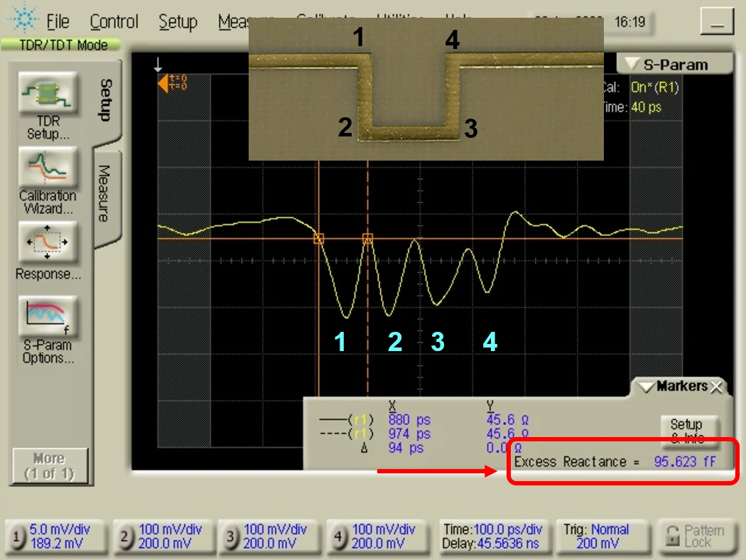
Task: Open the Response settings icon
Action: [x=48, y=242]
